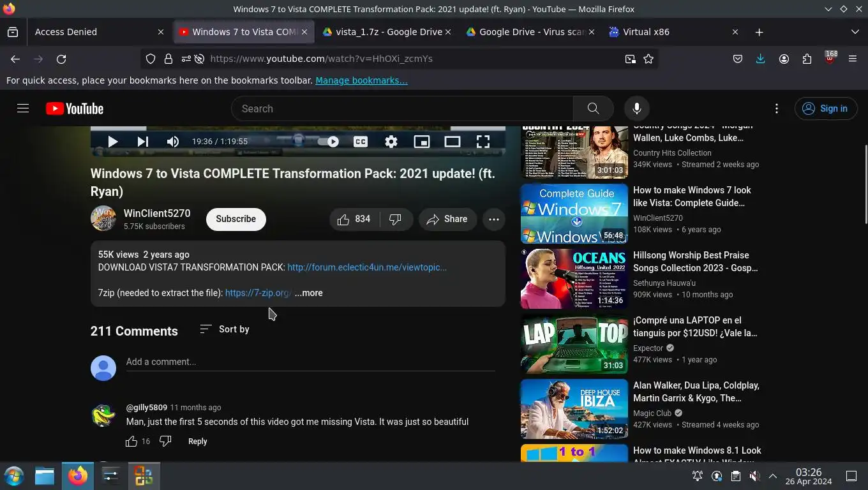Expand description with ...more

coord(309,293)
